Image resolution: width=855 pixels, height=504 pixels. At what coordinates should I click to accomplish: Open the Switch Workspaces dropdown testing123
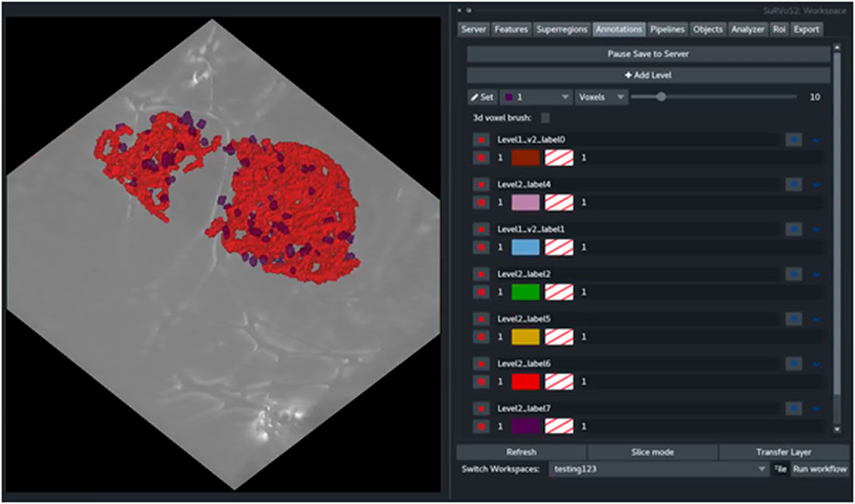click(x=659, y=469)
